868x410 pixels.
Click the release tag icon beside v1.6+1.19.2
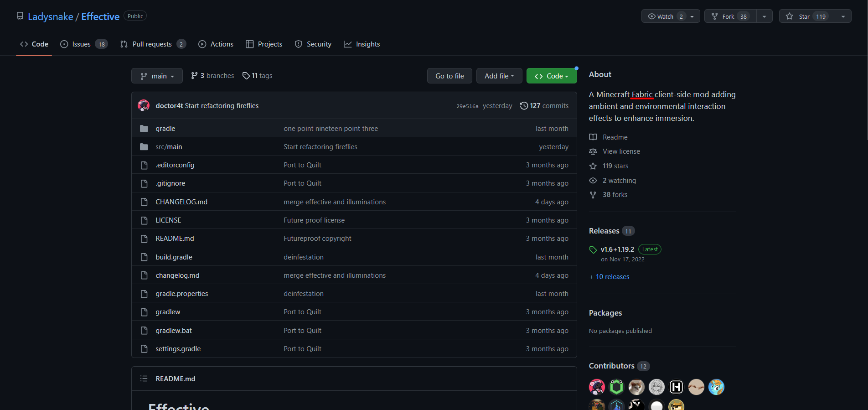593,249
